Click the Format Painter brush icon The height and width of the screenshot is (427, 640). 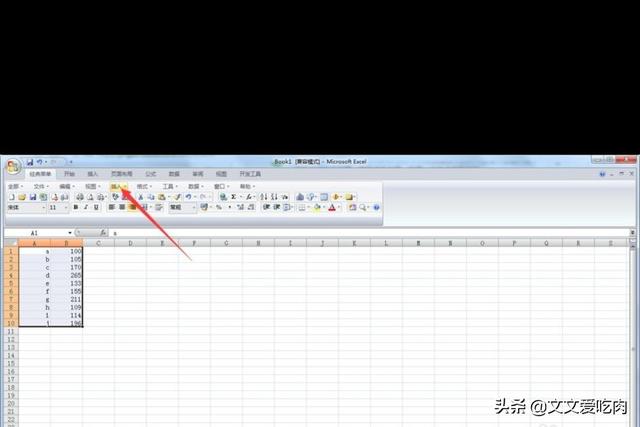pos(177,197)
